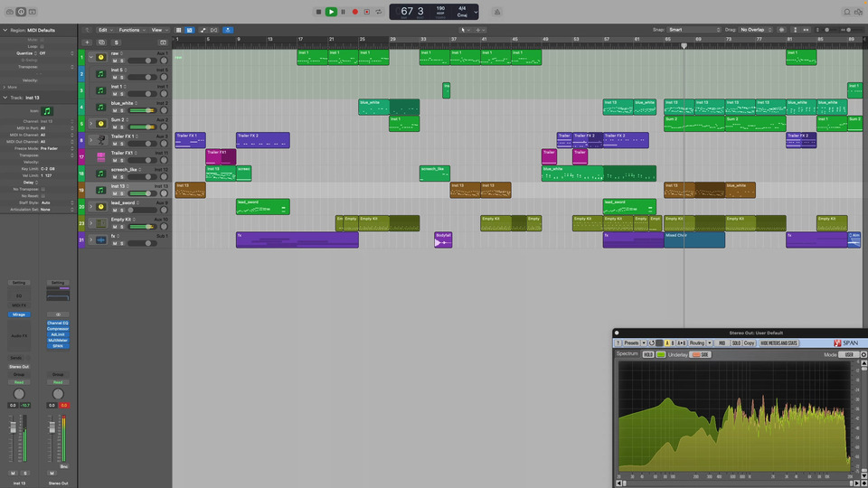Click the SPAN mode settings gear icon
The width and height of the screenshot is (868, 488).
(x=863, y=354)
